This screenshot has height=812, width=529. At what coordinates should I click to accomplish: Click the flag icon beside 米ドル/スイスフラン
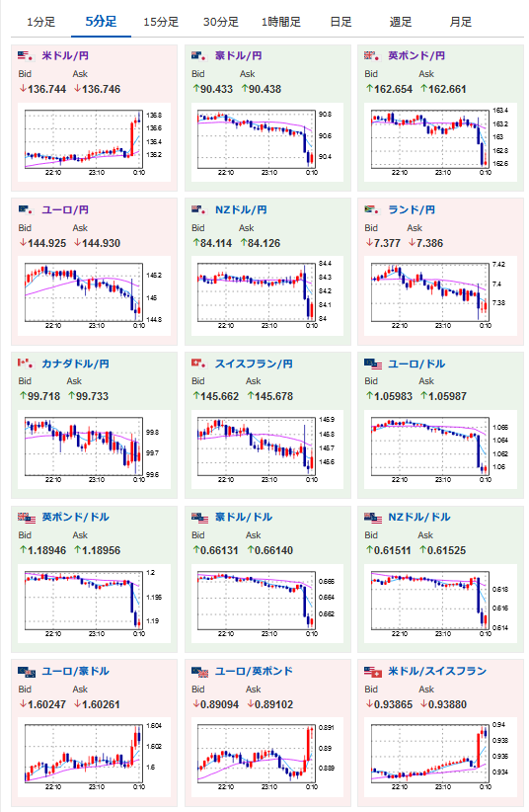point(373,671)
